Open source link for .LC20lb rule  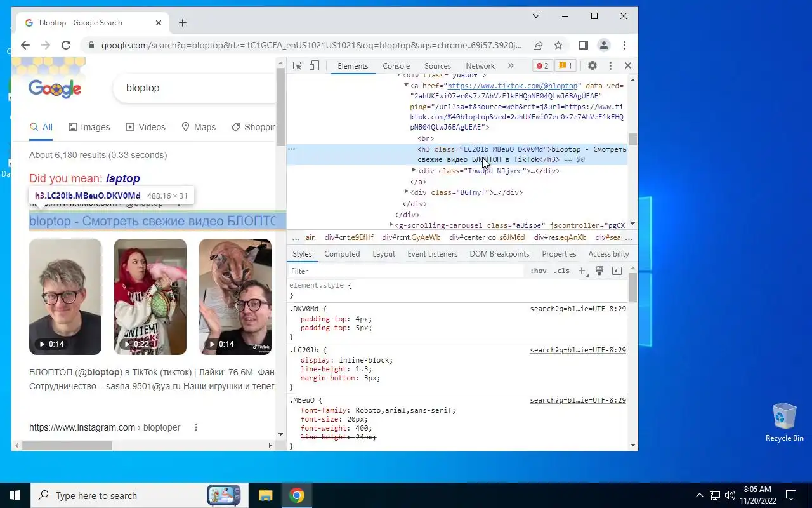click(x=578, y=351)
